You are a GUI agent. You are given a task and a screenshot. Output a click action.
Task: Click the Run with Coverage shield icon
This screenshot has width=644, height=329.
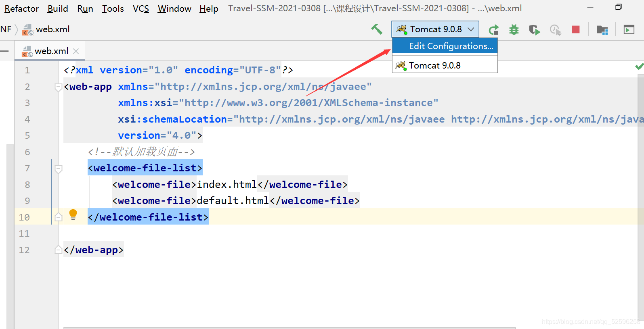[x=535, y=29]
